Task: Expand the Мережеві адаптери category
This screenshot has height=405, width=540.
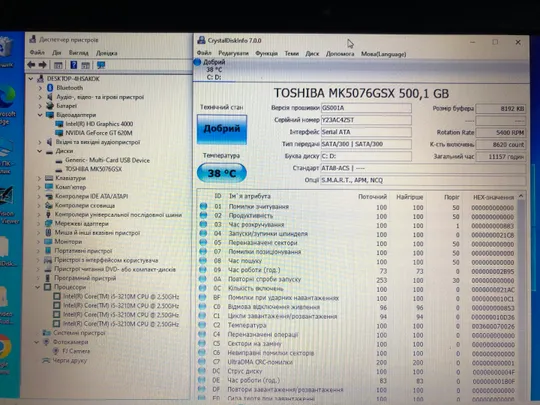Action: (x=39, y=224)
